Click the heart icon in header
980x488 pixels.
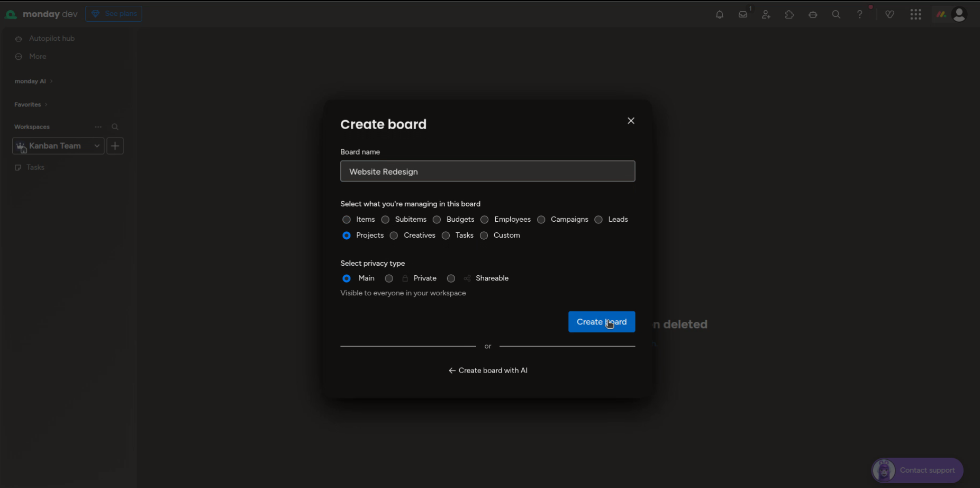coord(890,15)
